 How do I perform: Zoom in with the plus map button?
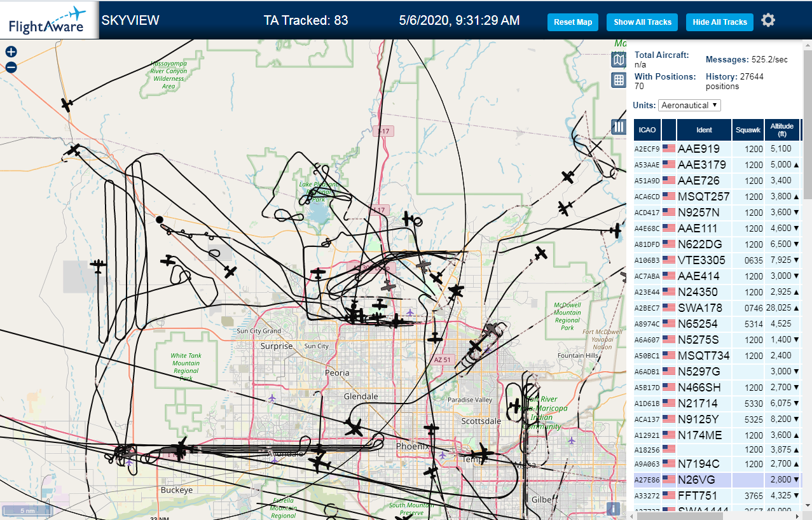coord(11,52)
